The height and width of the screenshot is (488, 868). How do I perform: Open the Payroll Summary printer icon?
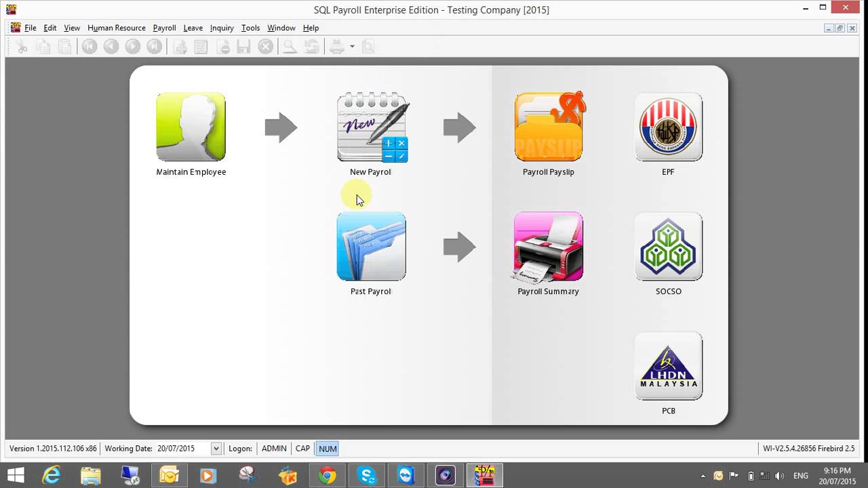click(x=549, y=247)
